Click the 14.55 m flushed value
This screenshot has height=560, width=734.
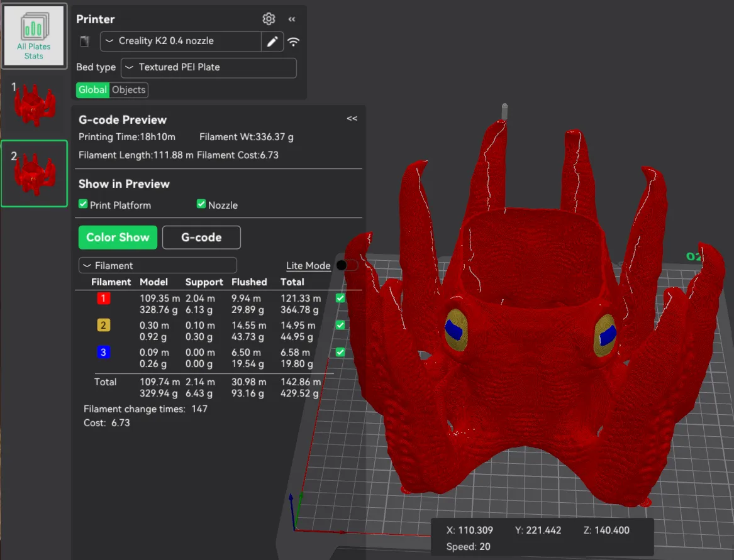point(248,326)
